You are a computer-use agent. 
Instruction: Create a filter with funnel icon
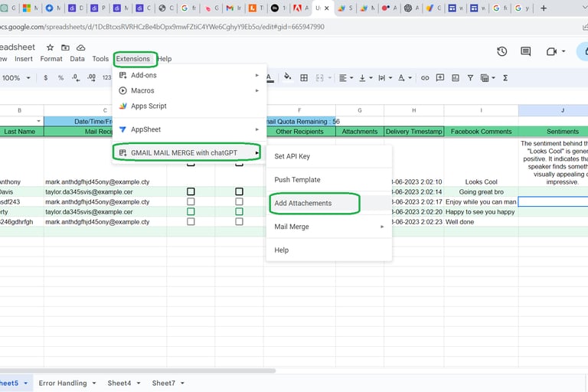(x=470, y=78)
